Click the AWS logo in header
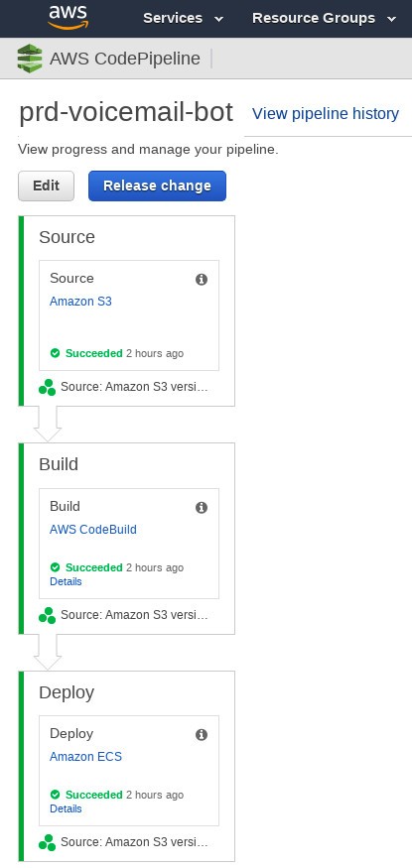The image size is (412, 868). (x=69, y=18)
